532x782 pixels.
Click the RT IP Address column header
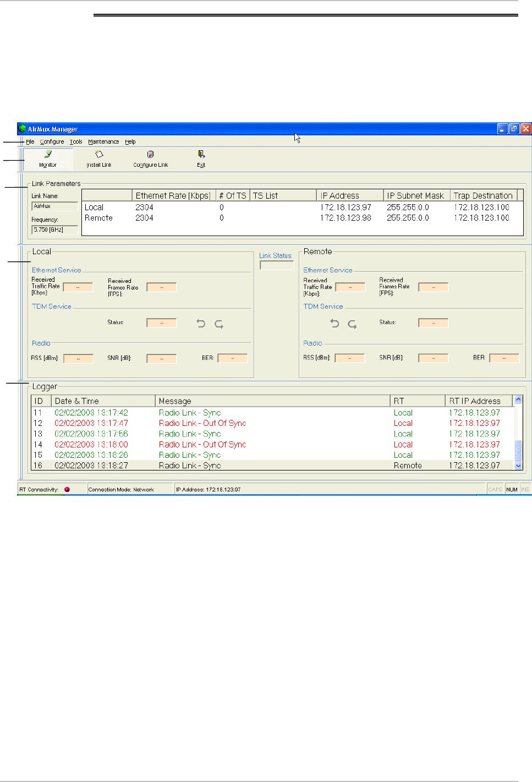(x=479, y=401)
